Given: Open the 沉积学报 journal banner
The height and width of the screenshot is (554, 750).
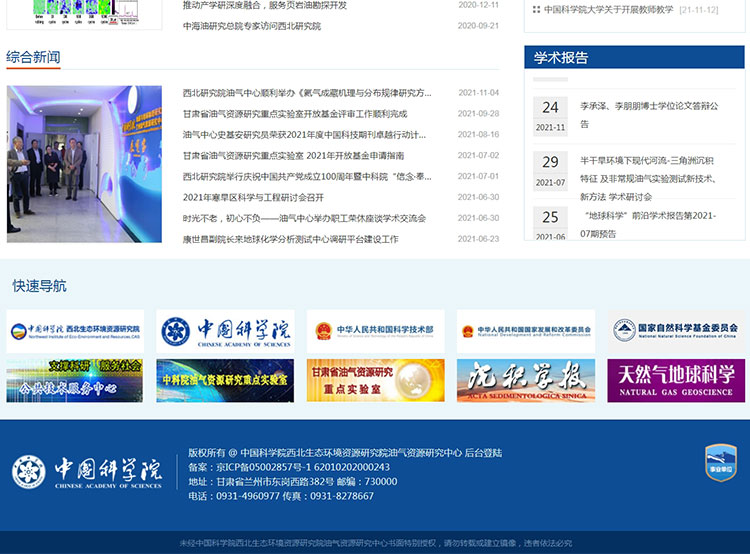Looking at the screenshot, I should tap(525, 381).
